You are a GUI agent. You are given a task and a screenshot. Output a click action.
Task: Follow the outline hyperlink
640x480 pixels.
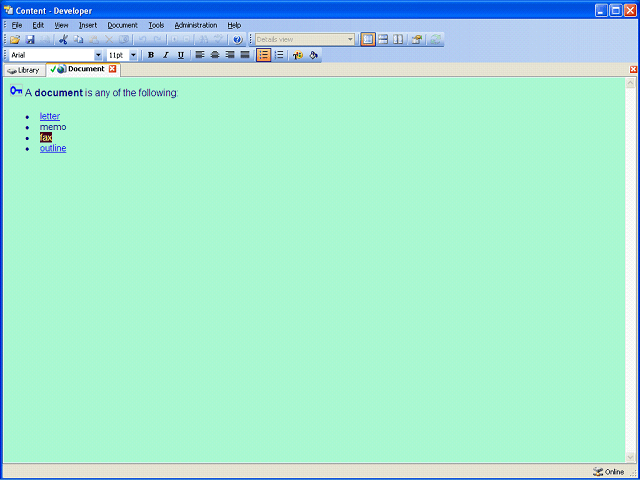tap(53, 148)
